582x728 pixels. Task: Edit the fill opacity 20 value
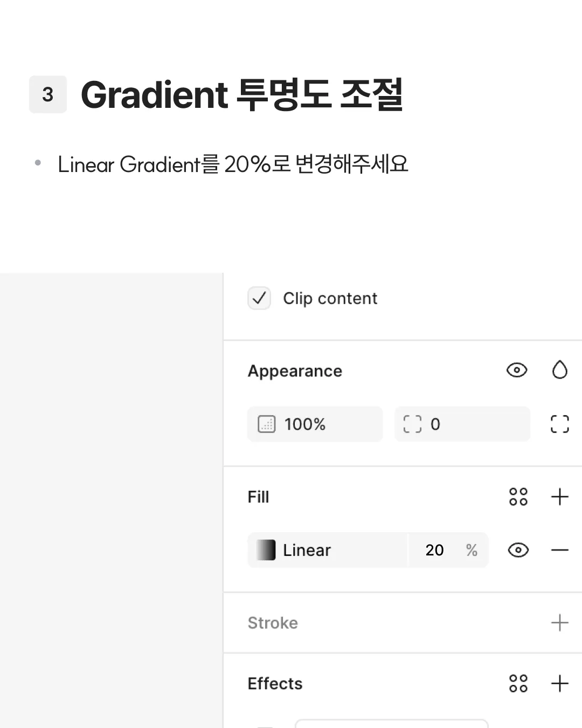pyautogui.click(x=434, y=550)
